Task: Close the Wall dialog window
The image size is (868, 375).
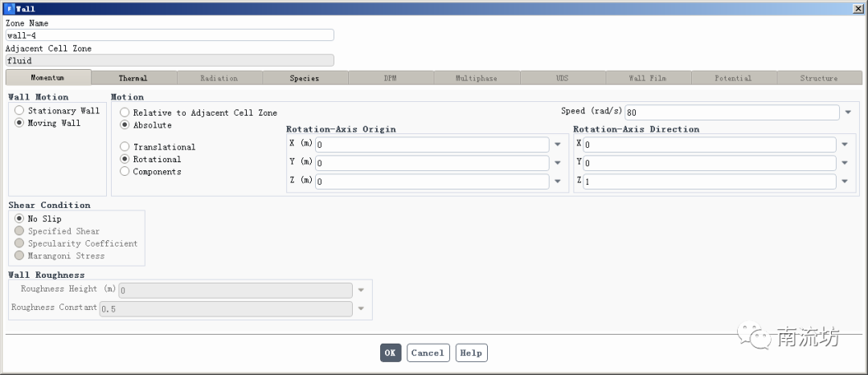Action: tap(858, 8)
